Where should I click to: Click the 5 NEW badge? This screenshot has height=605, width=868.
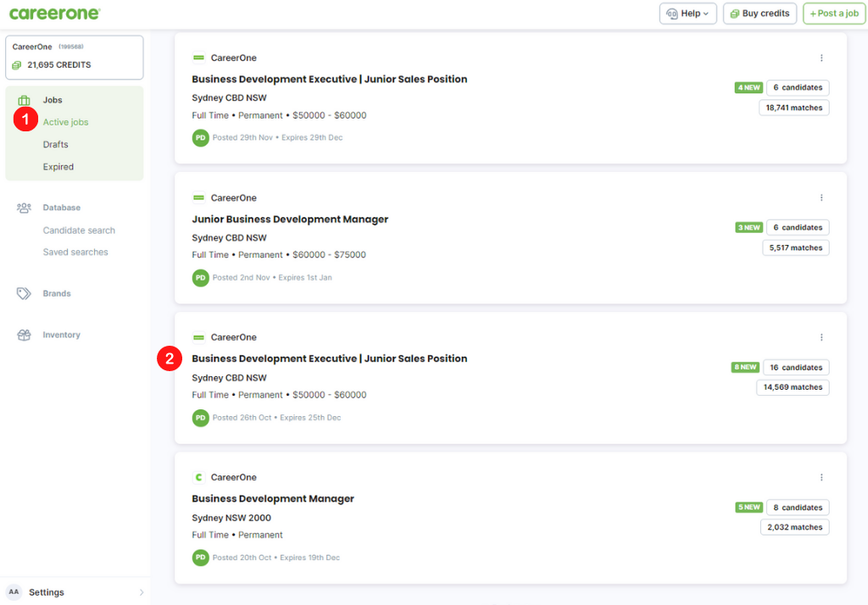[748, 507]
